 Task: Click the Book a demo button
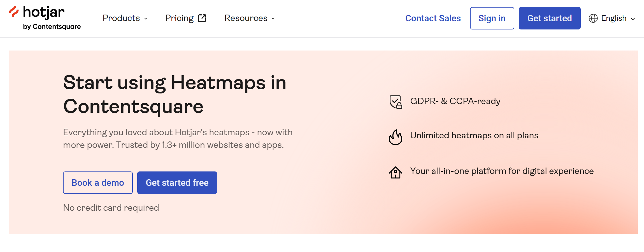click(98, 183)
